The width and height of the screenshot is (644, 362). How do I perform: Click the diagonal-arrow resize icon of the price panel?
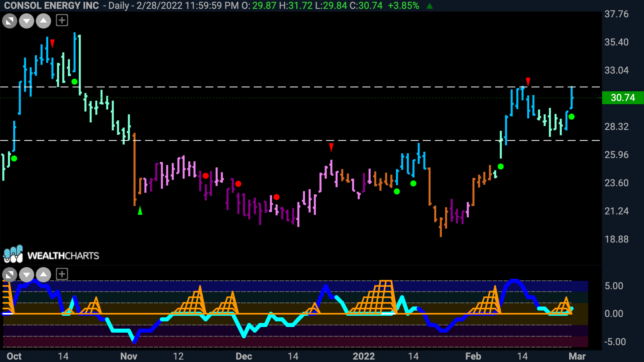pyautogui.click(x=10, y=21)
